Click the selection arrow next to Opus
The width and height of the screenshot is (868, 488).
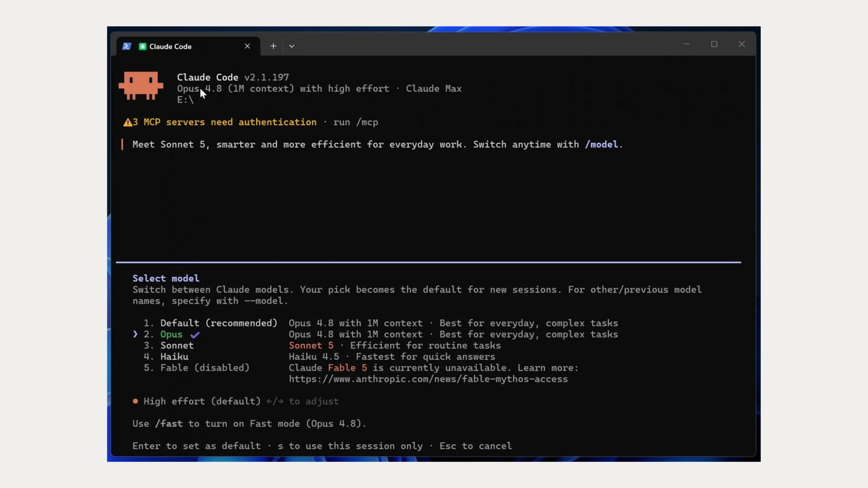[135, 334]
